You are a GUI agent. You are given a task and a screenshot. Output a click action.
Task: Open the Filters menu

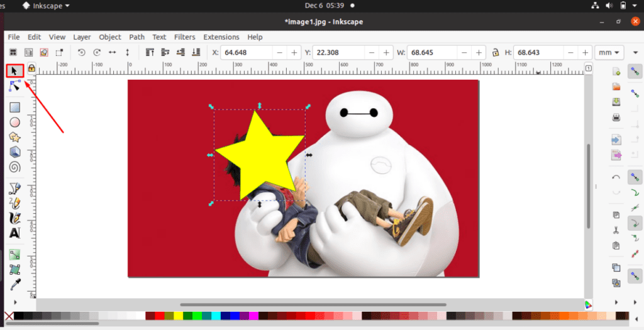tap(184, 37)
